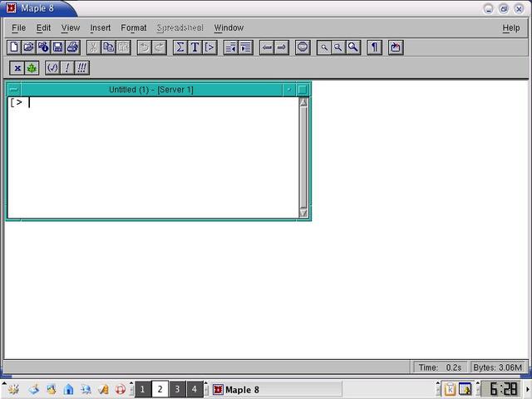Screen dimensions: 532x399
Task: Create a new worksheet with the blank page icon
Action: (x=14, y=47)
